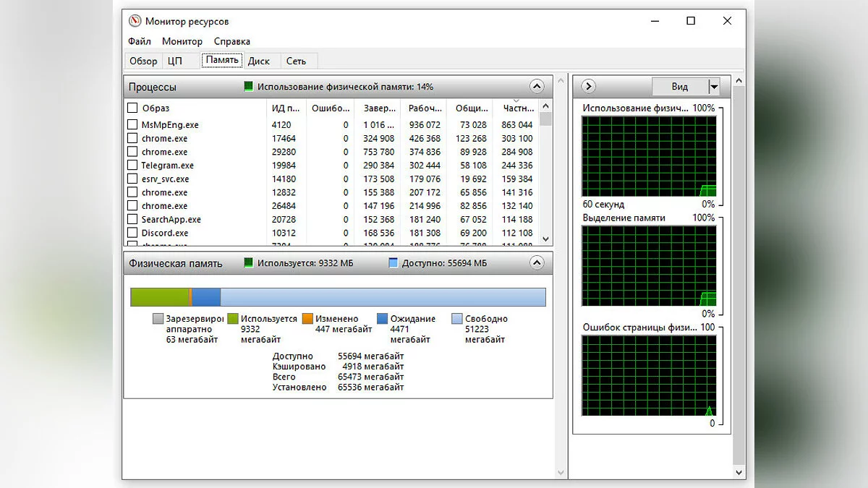Open the 'Файл' menu
The image size is (868, 488).
pos(140,41)
